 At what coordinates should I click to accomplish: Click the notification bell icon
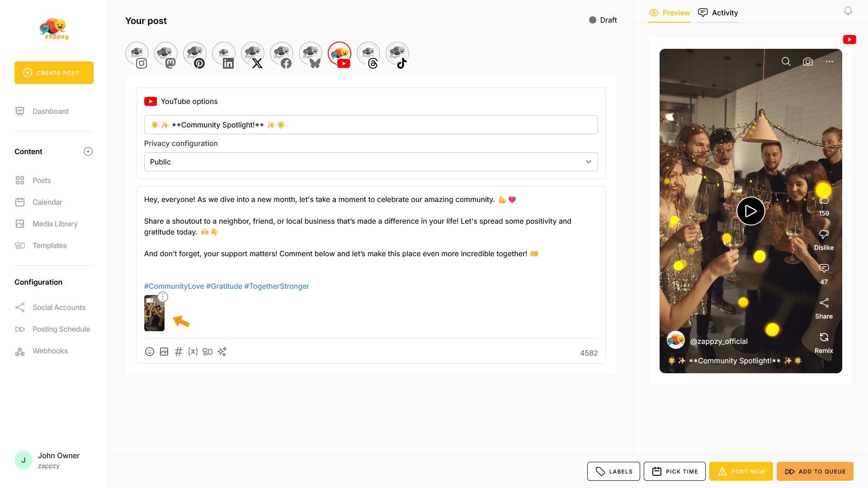point(848,11)
